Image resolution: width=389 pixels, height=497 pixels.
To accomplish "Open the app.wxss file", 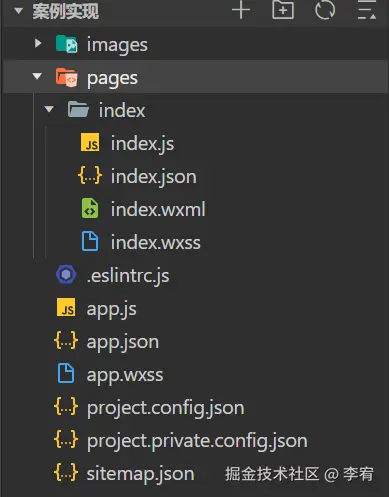I will click(125, 376).
